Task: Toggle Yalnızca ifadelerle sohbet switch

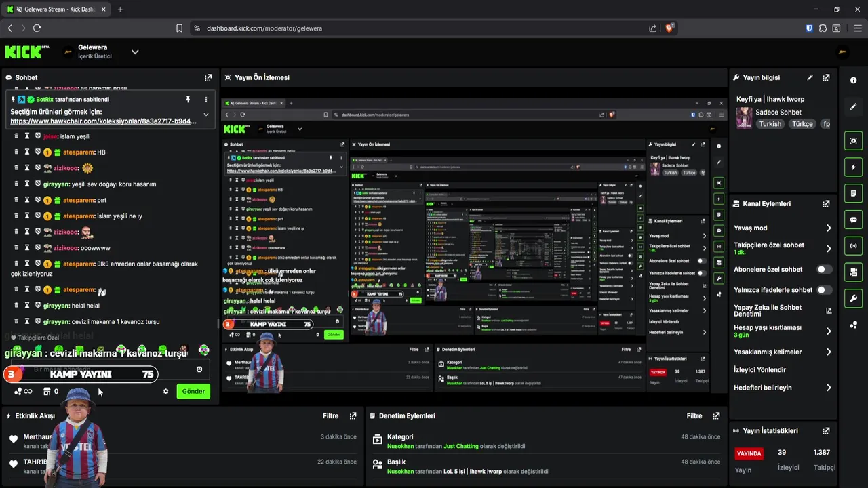Action: [824, 289]
